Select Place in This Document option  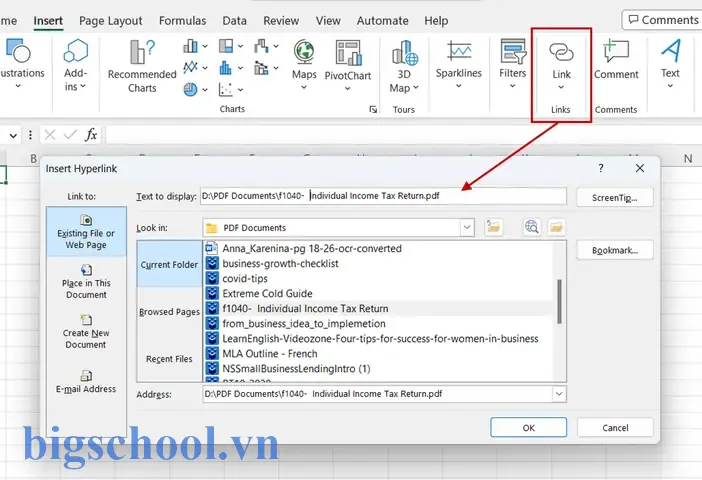(86, 282)
